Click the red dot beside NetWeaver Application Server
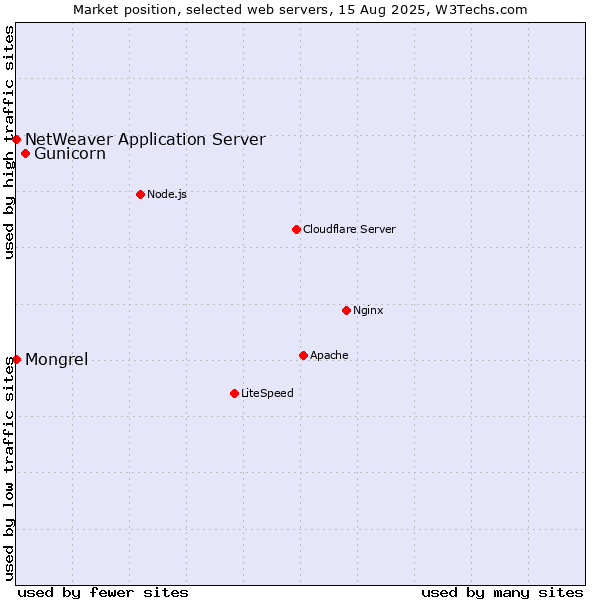Image resolution: width=600 pixels, height=600 pixels. (x=16, y=139)
